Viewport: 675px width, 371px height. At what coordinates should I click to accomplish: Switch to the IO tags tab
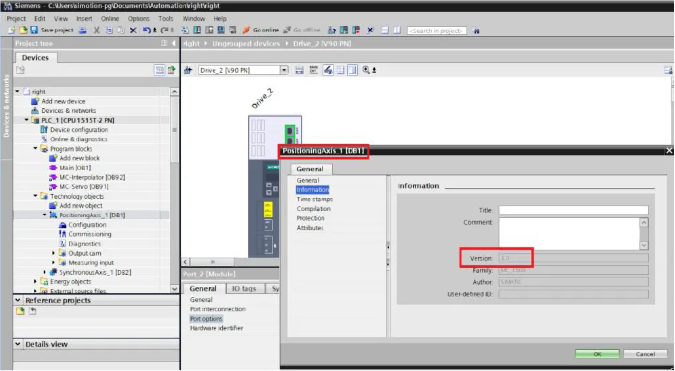coord(244,288)
